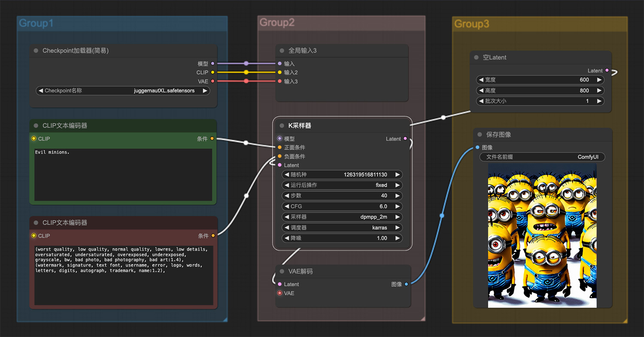Click the VAE input socket on VAE解码
The image size is (644, 337).
point(280,293)
